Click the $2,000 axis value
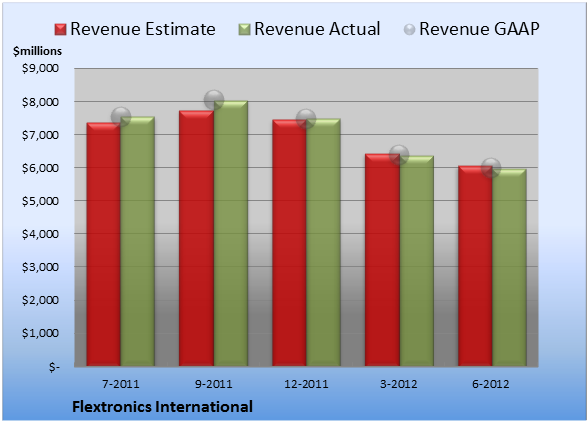Viewport: 588px width, 422px height. [x=40, y=300]
